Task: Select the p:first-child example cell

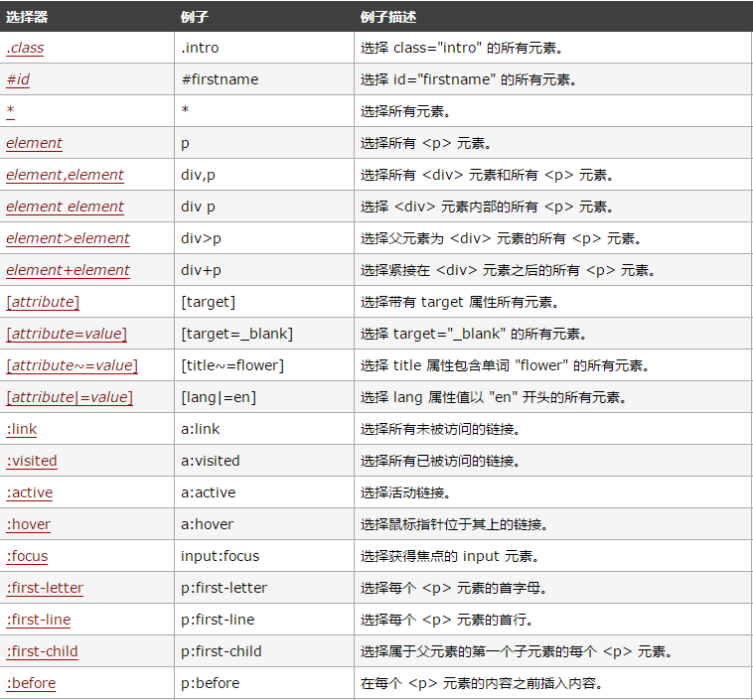Action: 264,651
